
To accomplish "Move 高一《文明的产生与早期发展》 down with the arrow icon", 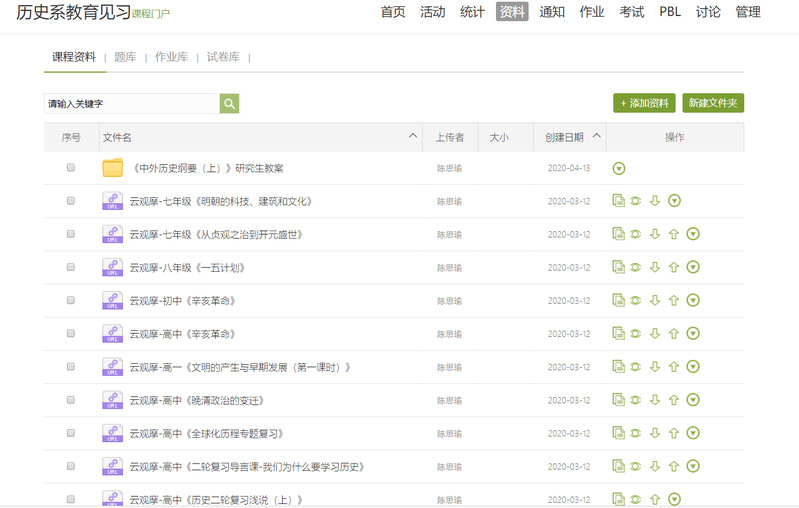I will (x=655, y=367).
